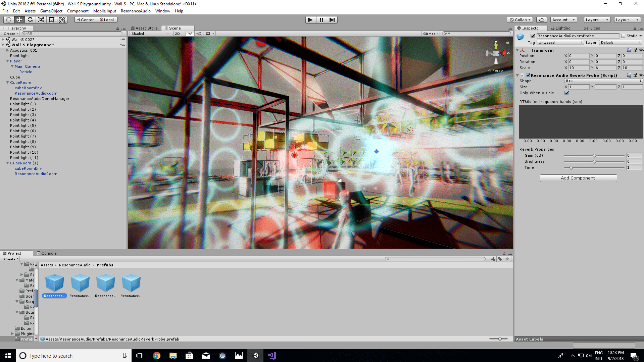Screen dimensions: 644x362
Task: Toggle scene audio speaker icon
Action: tap(199, 34)
